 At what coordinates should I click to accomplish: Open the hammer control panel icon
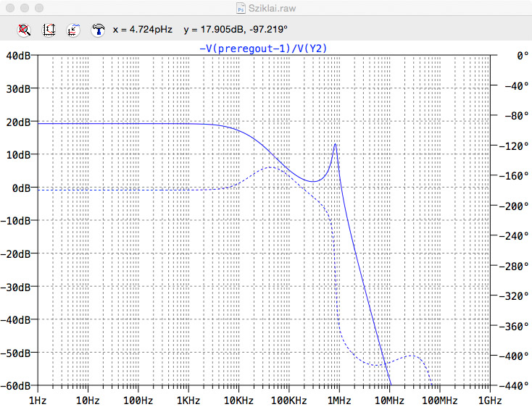coord(98,30)
